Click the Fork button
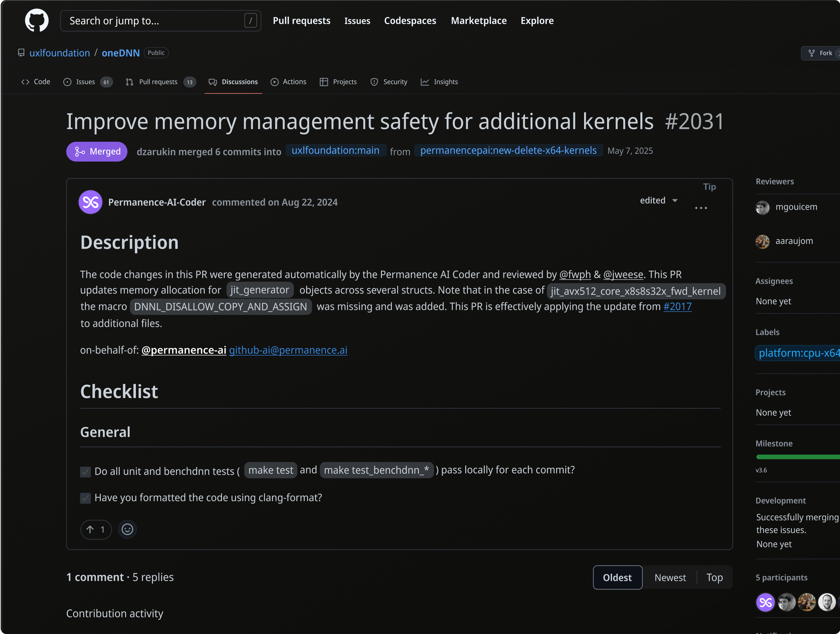The height and width of the screenshot is (634, 840). coord(820,53)
